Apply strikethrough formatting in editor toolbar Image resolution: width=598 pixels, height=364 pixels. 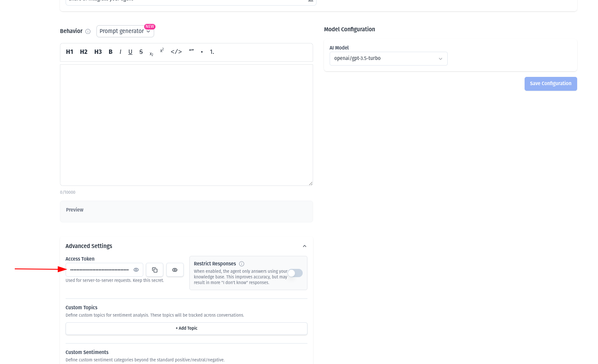click(x=141, y=52)
